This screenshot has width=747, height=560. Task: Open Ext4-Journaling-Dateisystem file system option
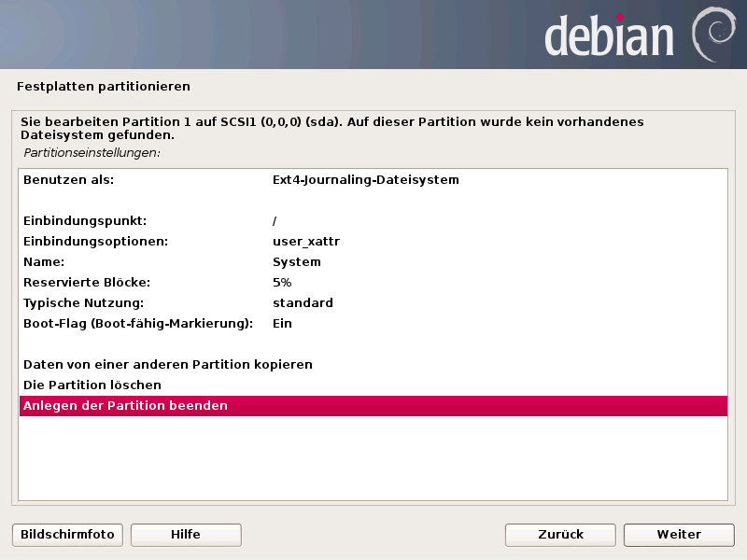(365, 179)
